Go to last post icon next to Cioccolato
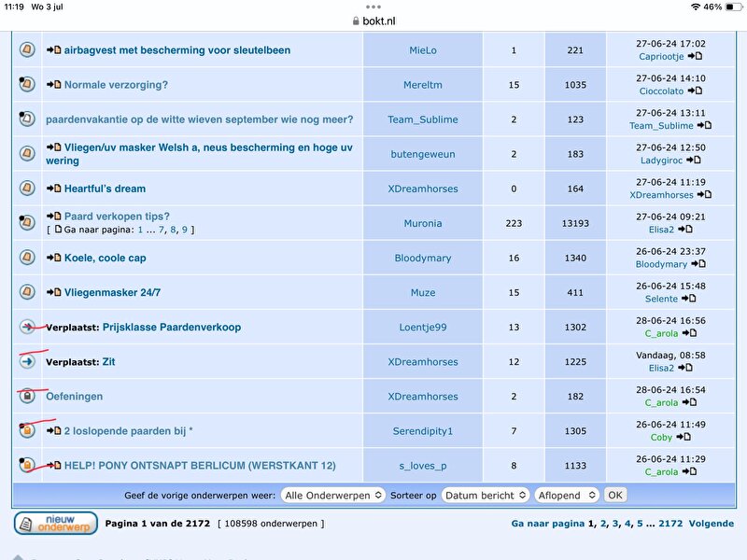Image resolution: width=747 pixels, height=560 pixels. point(695,91)
